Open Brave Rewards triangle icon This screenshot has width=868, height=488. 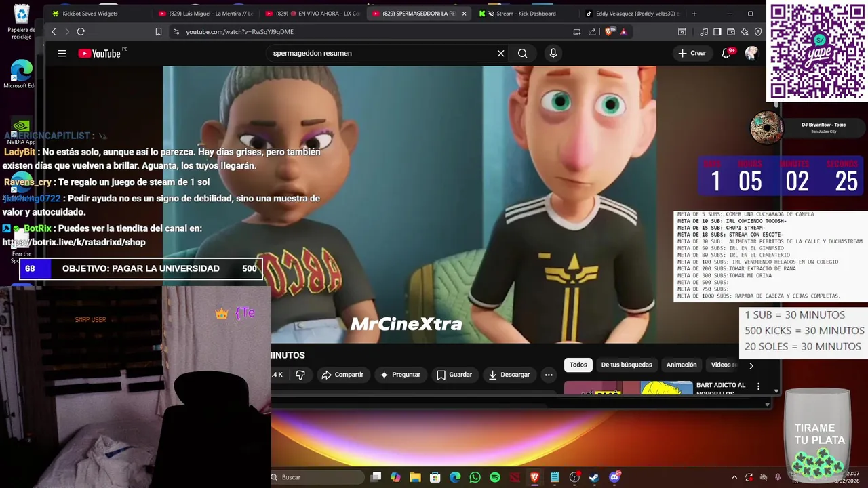[623, 31]
